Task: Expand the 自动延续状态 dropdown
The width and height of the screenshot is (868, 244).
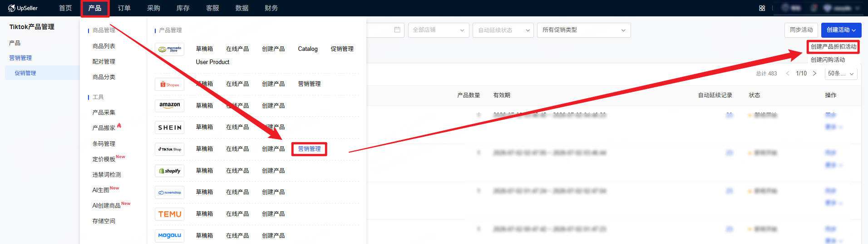Action: pyautogui.click(x=503, y=30)
